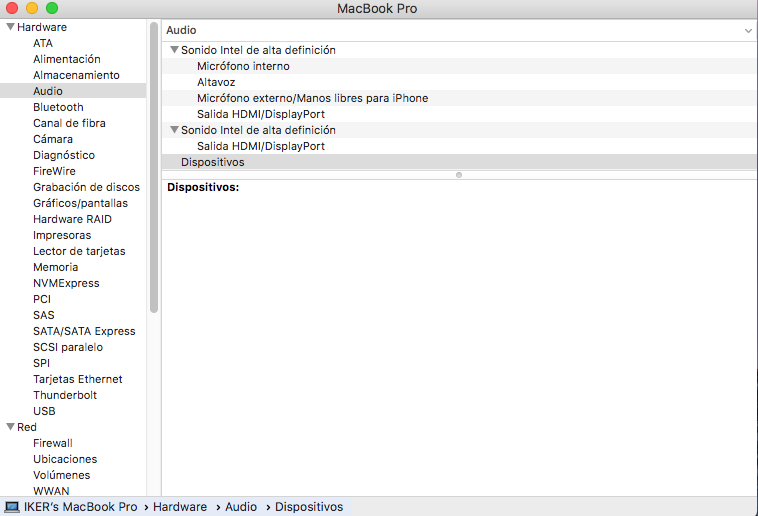
Task: Select Gráficos/pantallas in the sidebar
Action: (x=80, y=203)
